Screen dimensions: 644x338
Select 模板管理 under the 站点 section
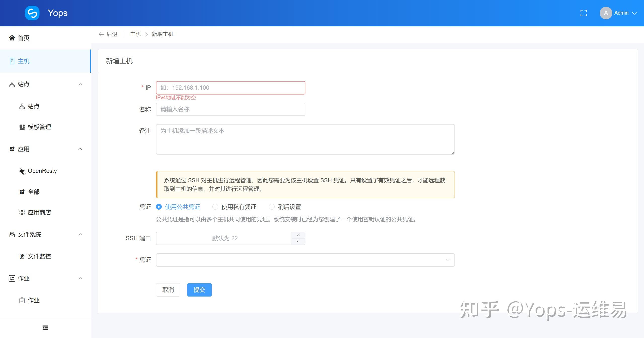pyautogui.click(x=39, y=127)
